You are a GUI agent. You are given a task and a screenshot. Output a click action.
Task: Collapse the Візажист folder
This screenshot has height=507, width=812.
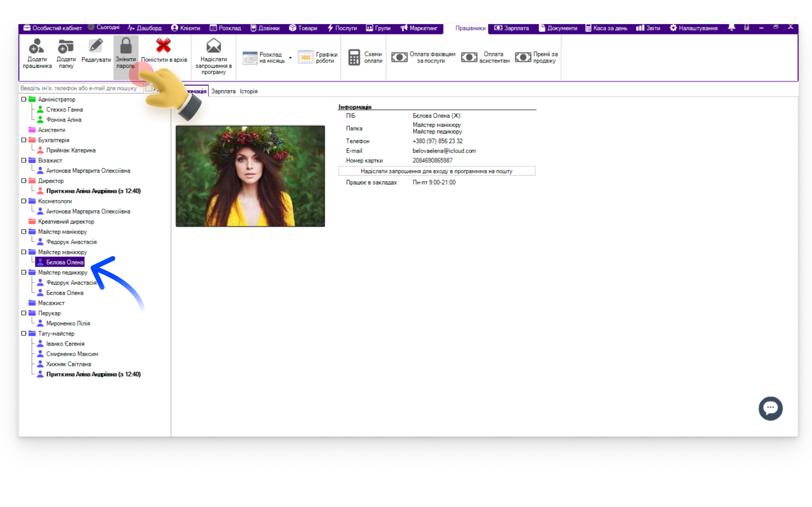click(x=24, y=160)
